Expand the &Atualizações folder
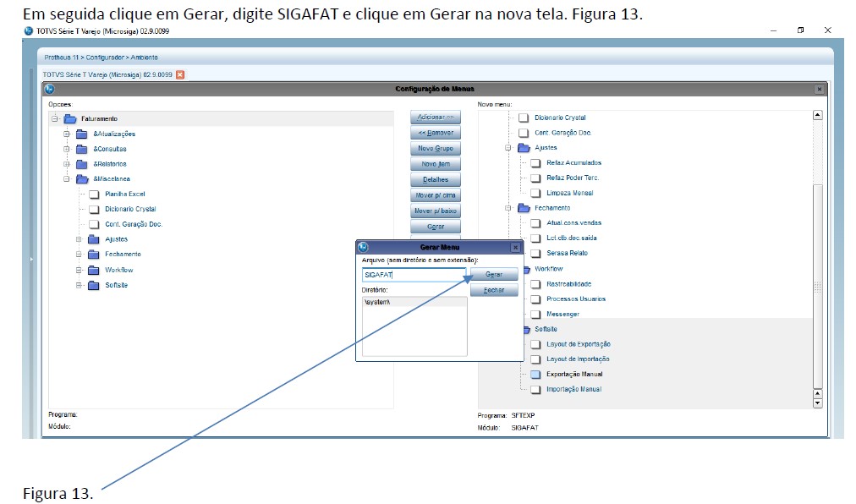Viewport: 856px width, 504px height. pyautogui.click(x=67, y=134)
